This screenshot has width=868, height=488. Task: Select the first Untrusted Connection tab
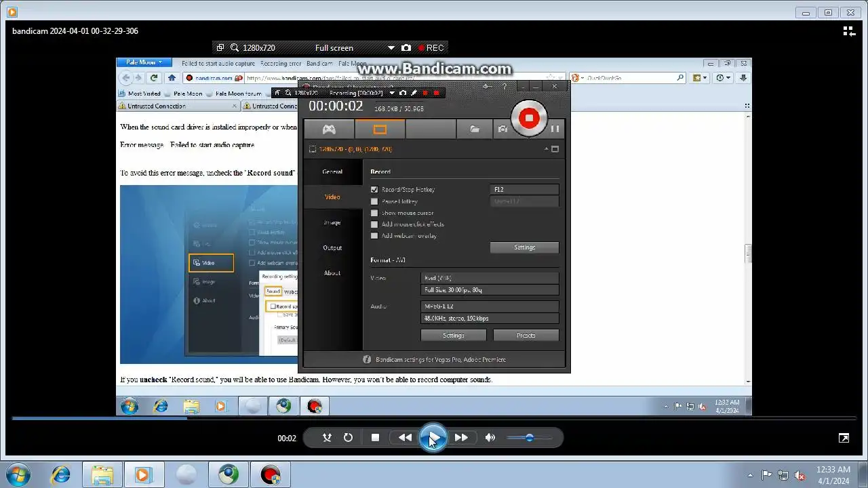pyautogui.click(x=178, y=106)
